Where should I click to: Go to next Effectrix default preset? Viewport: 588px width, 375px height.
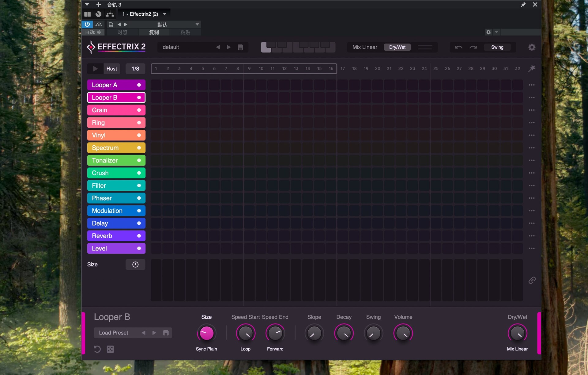[x=228, y=47]
